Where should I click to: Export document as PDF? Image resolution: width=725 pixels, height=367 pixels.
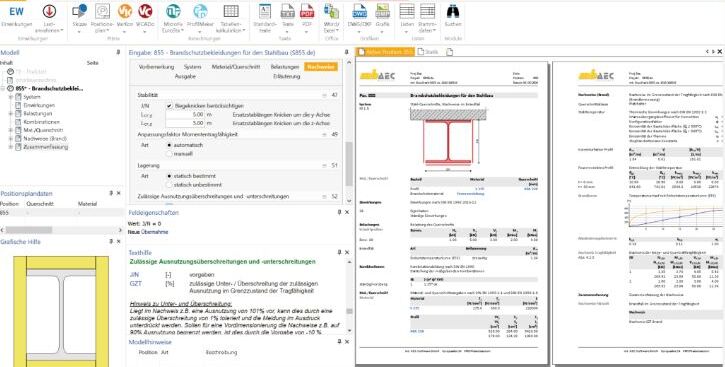click(x=307, y=18)
